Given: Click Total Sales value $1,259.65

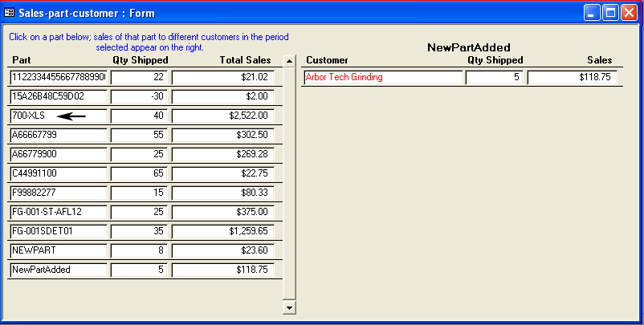Looking at the screenshot, I should (x=223, y=231).
